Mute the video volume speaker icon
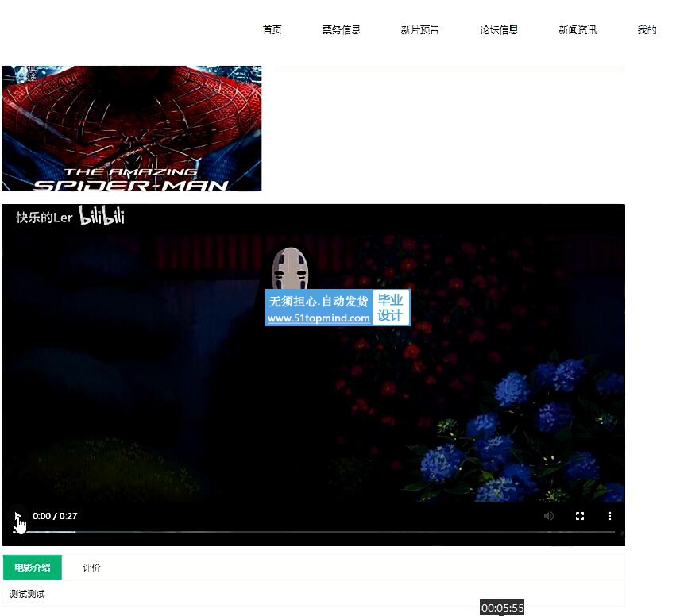The width and height of the screenshot is (676, 616). click(548, 516)
